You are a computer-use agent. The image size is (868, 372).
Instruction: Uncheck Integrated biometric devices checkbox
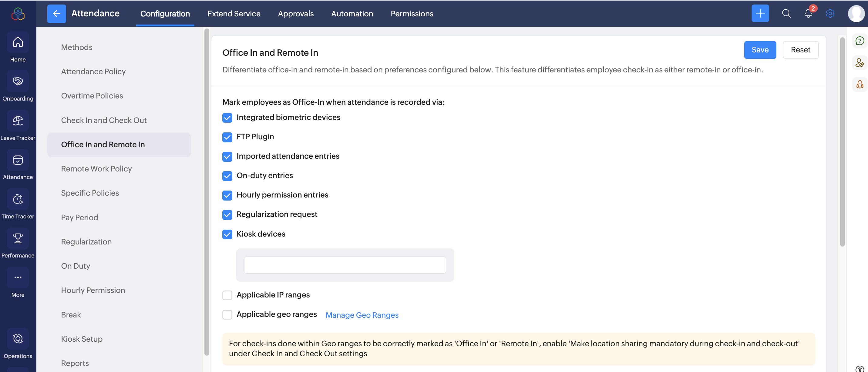[x=227, y=118]
